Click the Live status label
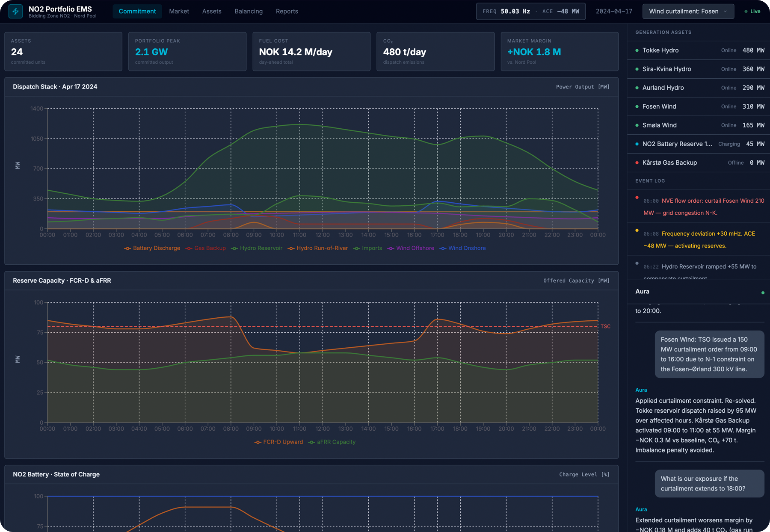The width and height of the screenshot is (770, 532). coord(755,12)
